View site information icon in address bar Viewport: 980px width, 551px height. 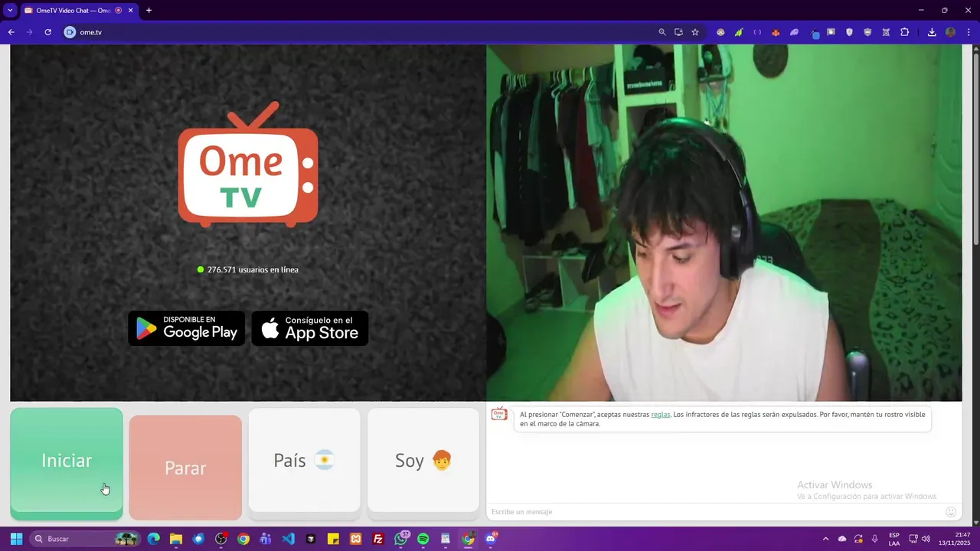pyautogui.click(x=70, y=32)
